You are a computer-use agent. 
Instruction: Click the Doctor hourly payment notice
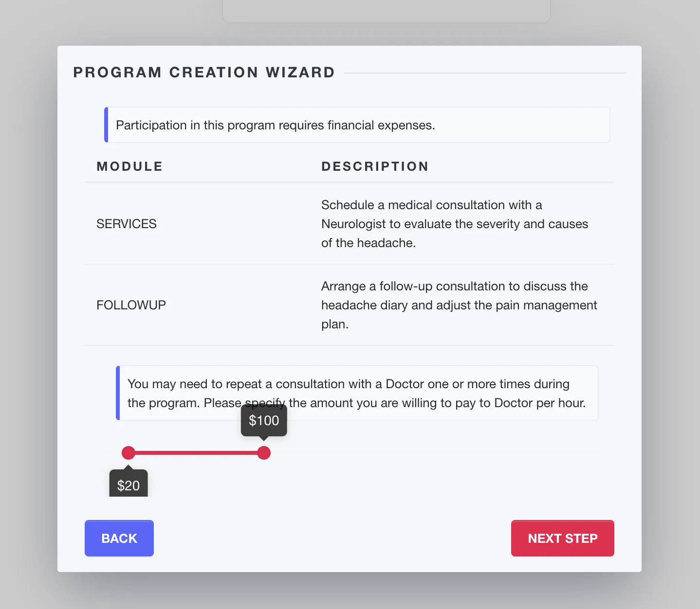[357, 393]
